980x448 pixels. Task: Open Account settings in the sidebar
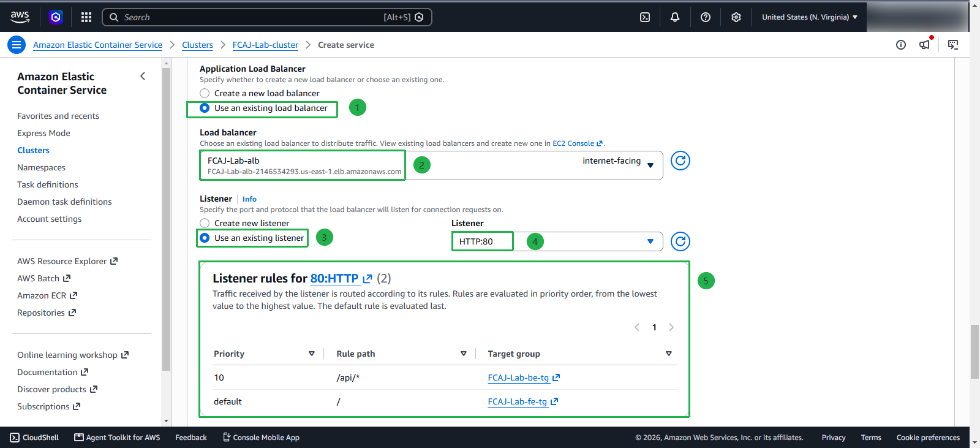point(49,219)
